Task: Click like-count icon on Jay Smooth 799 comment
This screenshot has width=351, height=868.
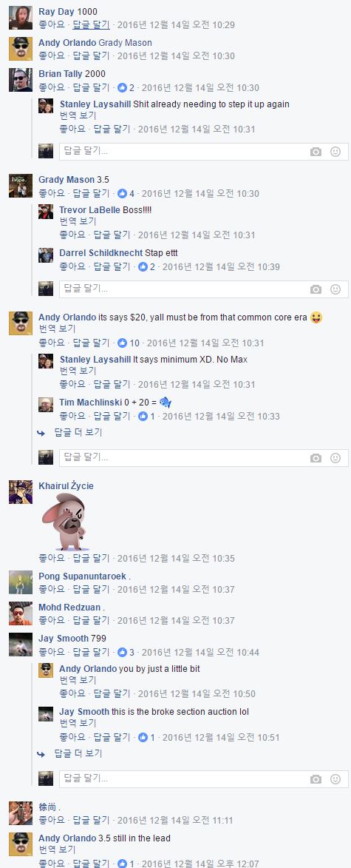Action: pyautogui.click(x=122, y=652)
